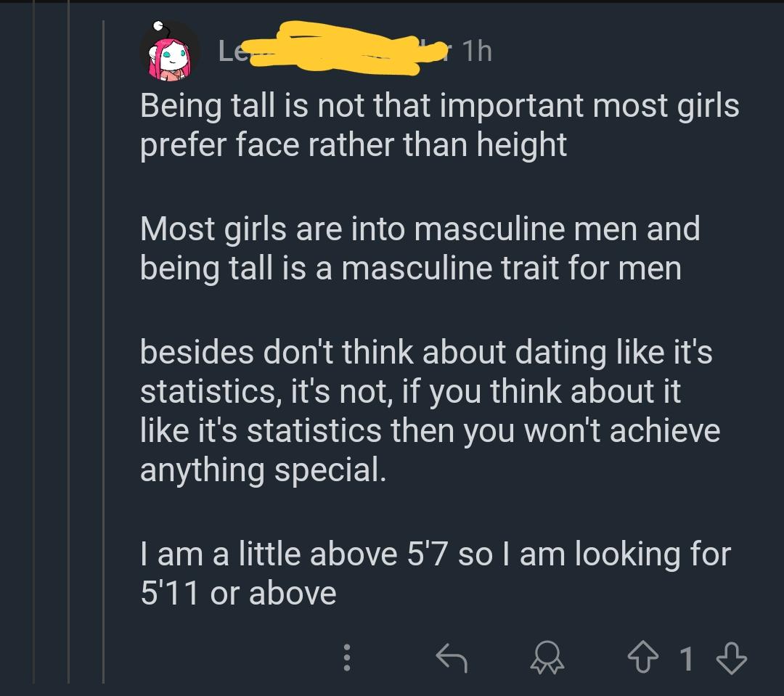This screenshot has height=696, width=784.
Task: Tap the 'prefer face rather than height' line
Action: click(x=353, y=145)
